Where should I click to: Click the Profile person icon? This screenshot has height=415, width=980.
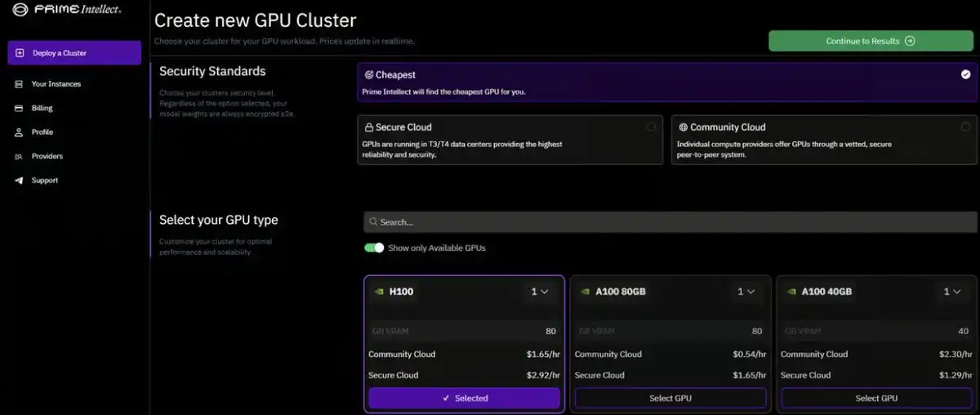coord(19,132)
